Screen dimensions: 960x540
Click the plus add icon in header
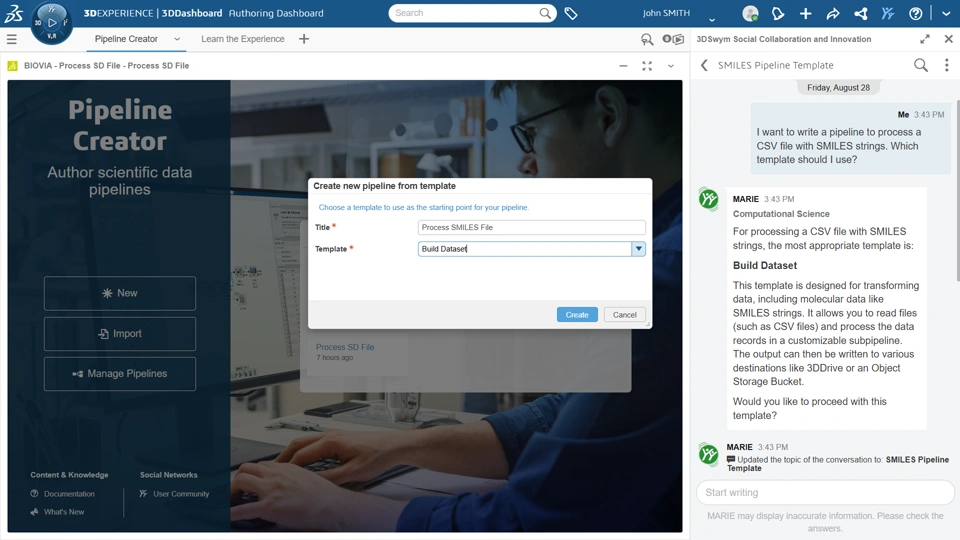(805, 13)
